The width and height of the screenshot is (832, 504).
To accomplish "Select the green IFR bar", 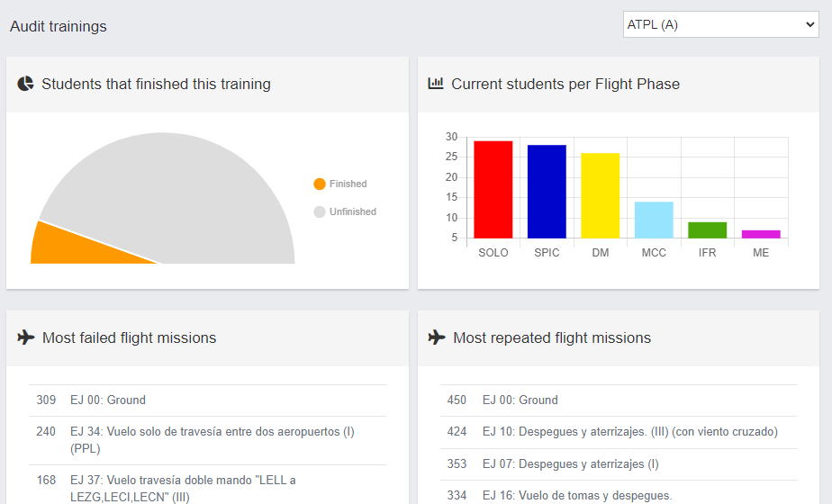I will (x=707, y=230).
